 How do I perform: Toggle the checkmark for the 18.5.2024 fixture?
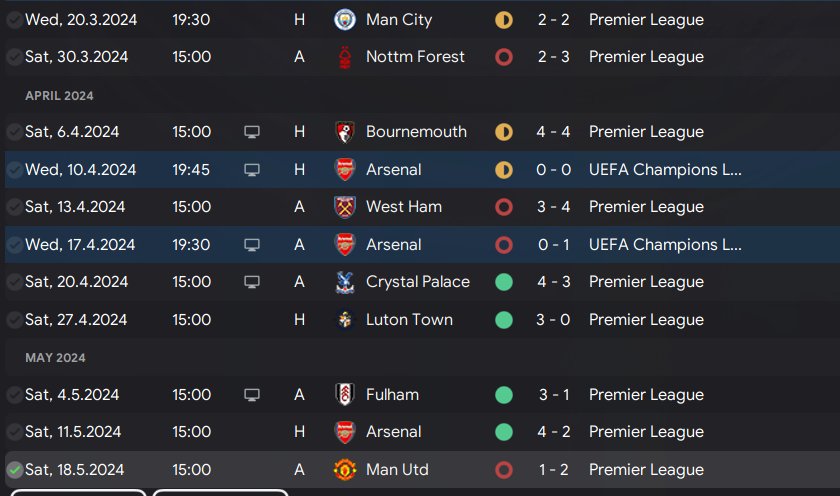click(x=14, y=470)
